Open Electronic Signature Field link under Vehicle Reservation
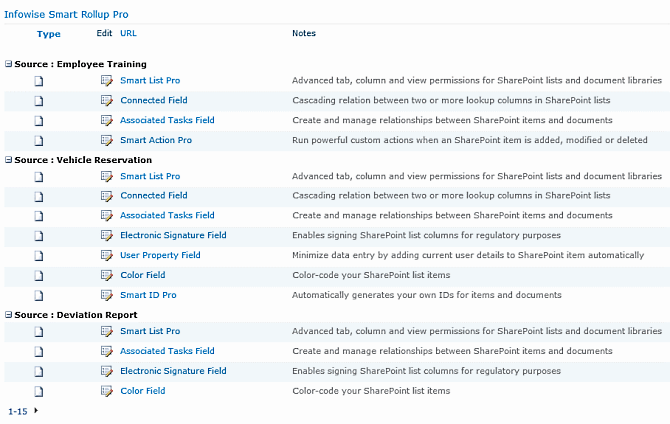Screen dimensions: 670x424 tap(173, 235)
